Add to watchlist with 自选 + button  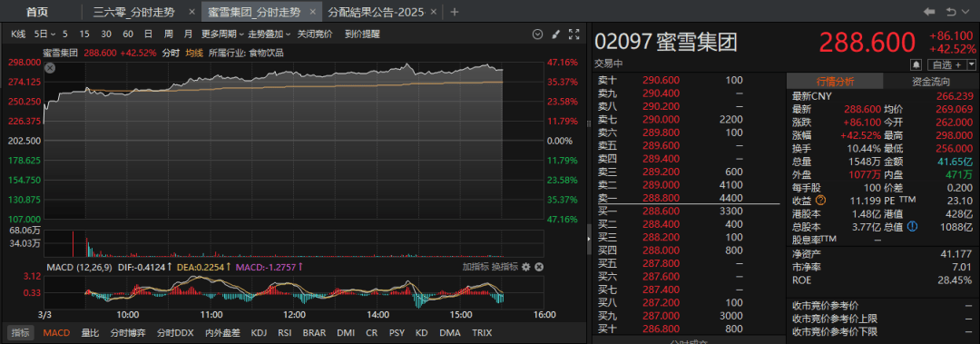(946, 64)
